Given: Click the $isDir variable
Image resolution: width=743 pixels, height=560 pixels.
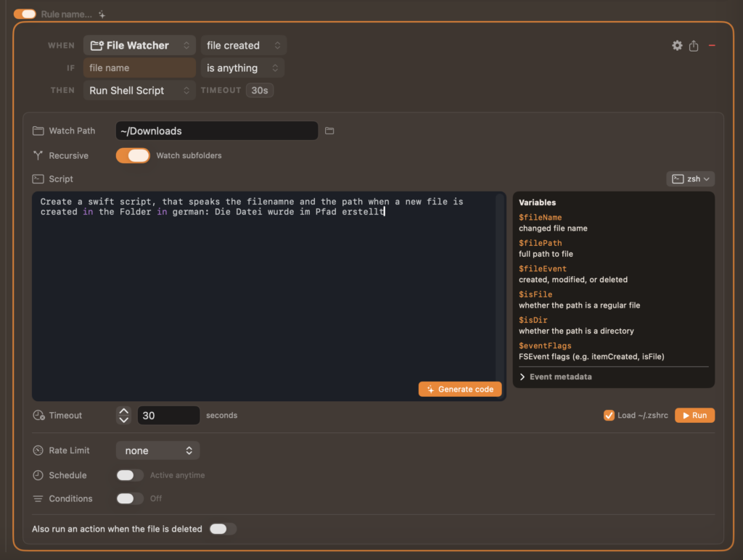Looking at the screenshot, I should (x=533, y=320).
